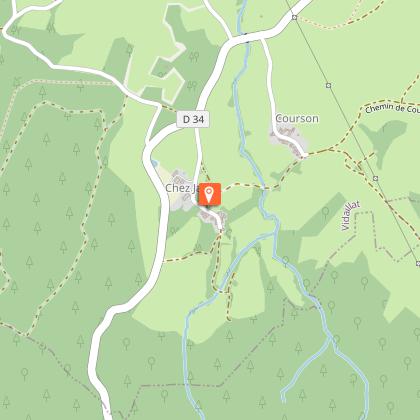Click the Chemin de Cou path label
Viewport: 420px width, 420px height.
(x=393, y=109)
